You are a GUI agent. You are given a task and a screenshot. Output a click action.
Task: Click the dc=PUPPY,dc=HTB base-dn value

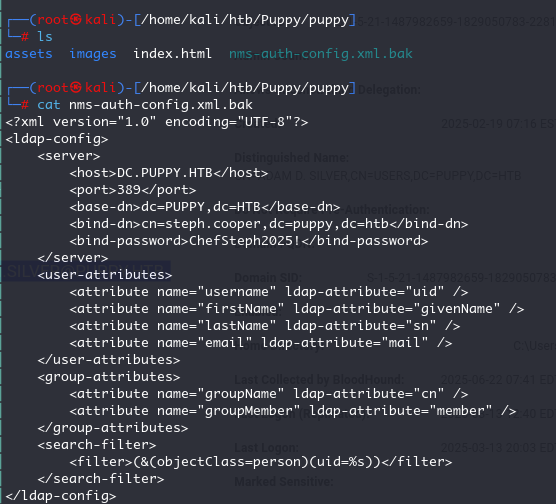click(201, 207)
